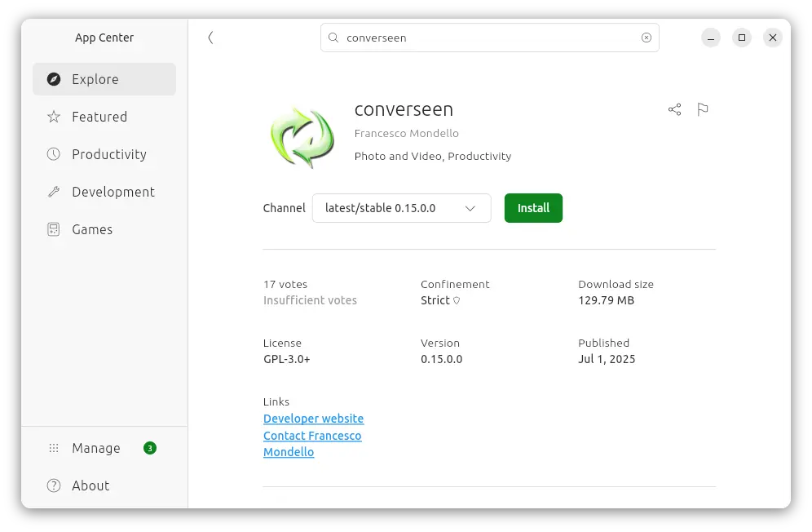Click the published date Jul 1, 2025
The height and width of the screenshot is (532, 812).
(607, 359)
